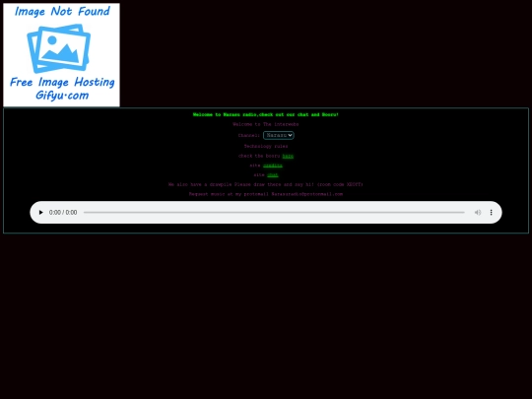Click the 0:00 / 0:00 time display
The width and height of the screenshot is (532, 399).
[x=63, y=213]
